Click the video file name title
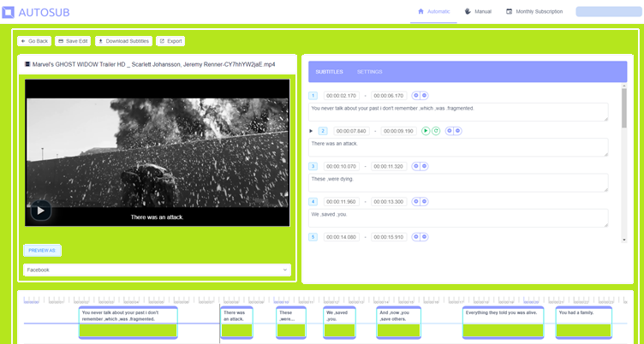644x344 pixels. click(x=153, y=64)
